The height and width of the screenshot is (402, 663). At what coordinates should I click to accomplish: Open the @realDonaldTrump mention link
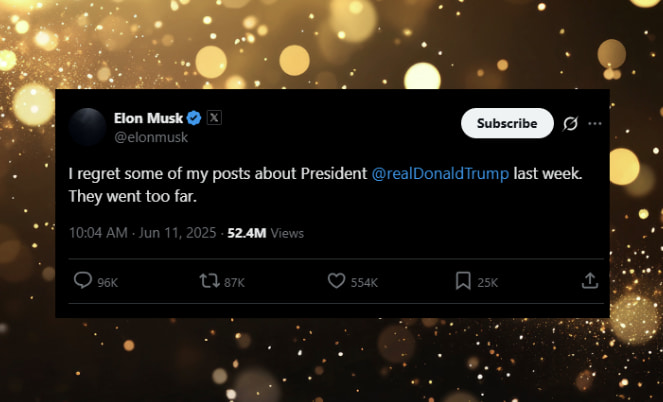pos(440,173)
